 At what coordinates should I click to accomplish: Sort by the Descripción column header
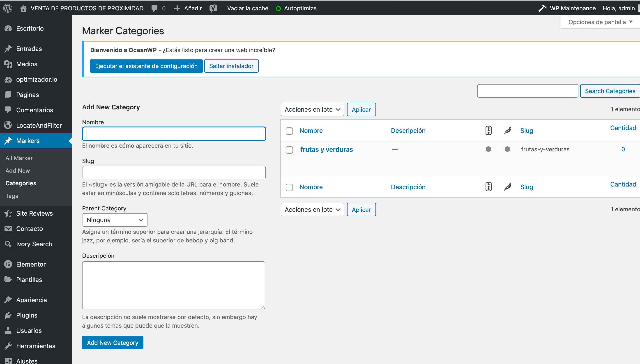408,130
